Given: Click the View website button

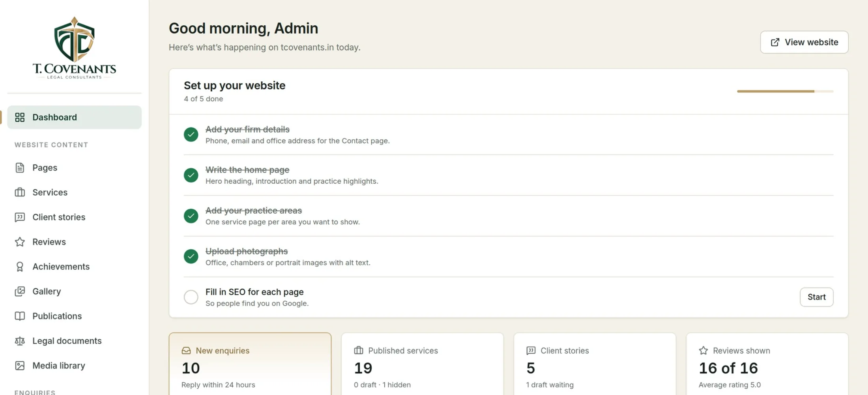Looking at the screenshot, I should tap(804, 42).
